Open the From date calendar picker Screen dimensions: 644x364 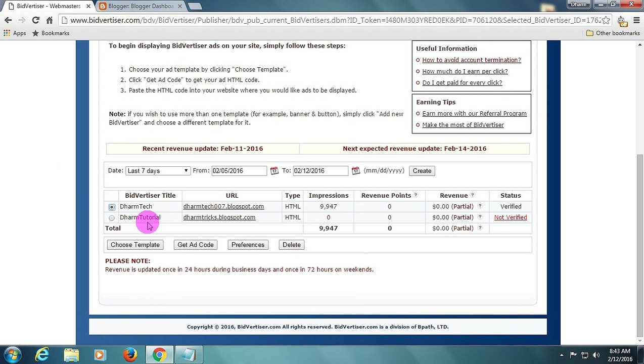pos(274,171)
